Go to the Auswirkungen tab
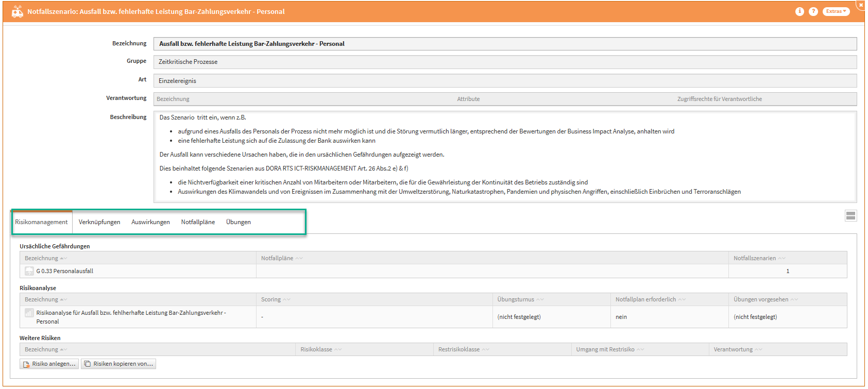868x389 pixels. point(150,222)
